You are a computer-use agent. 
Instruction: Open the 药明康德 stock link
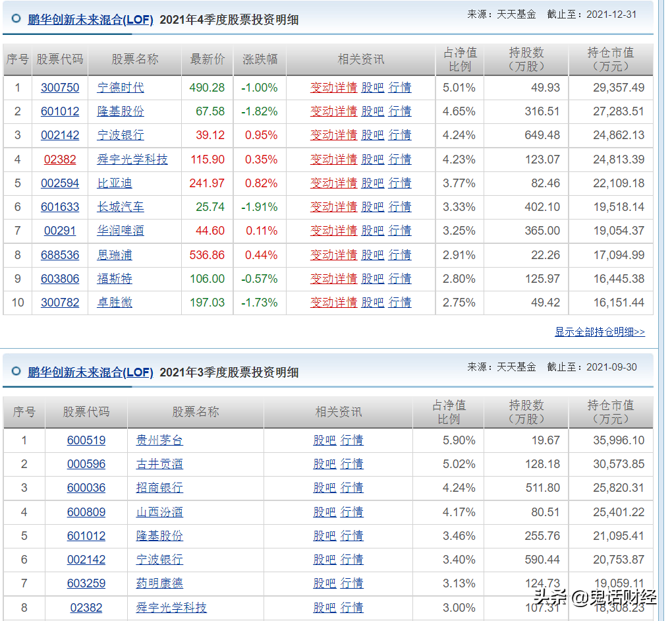pyautogui.click(x=159, y=583)
